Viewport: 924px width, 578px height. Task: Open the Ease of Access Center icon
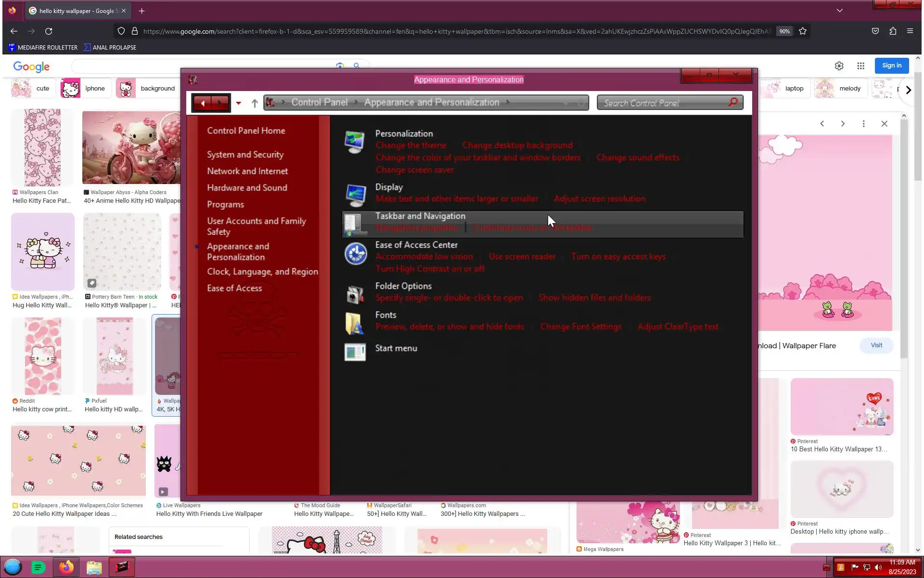(x=355, y=253)
